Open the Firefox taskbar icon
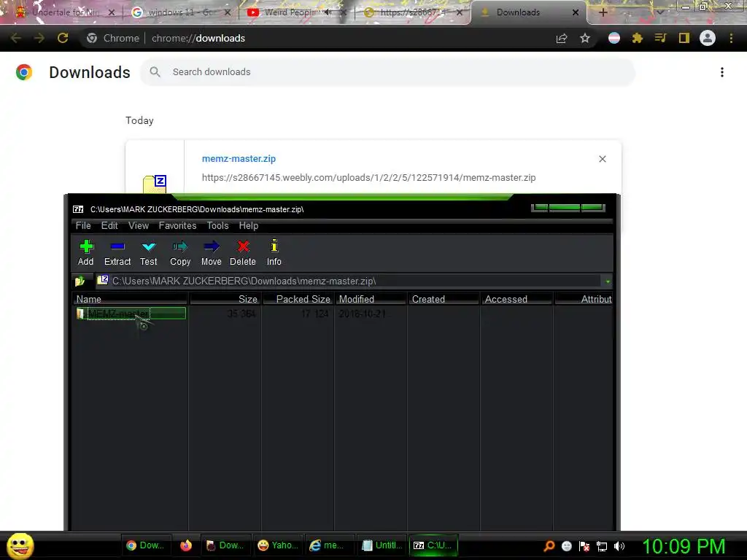The height and width of the screenshot is (560, 747). 186,545
